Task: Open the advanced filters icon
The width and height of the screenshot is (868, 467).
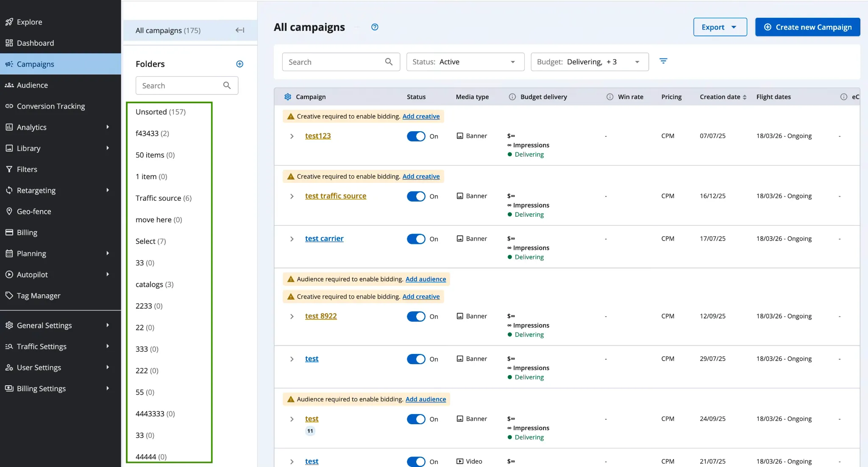Action: (663, 61)
